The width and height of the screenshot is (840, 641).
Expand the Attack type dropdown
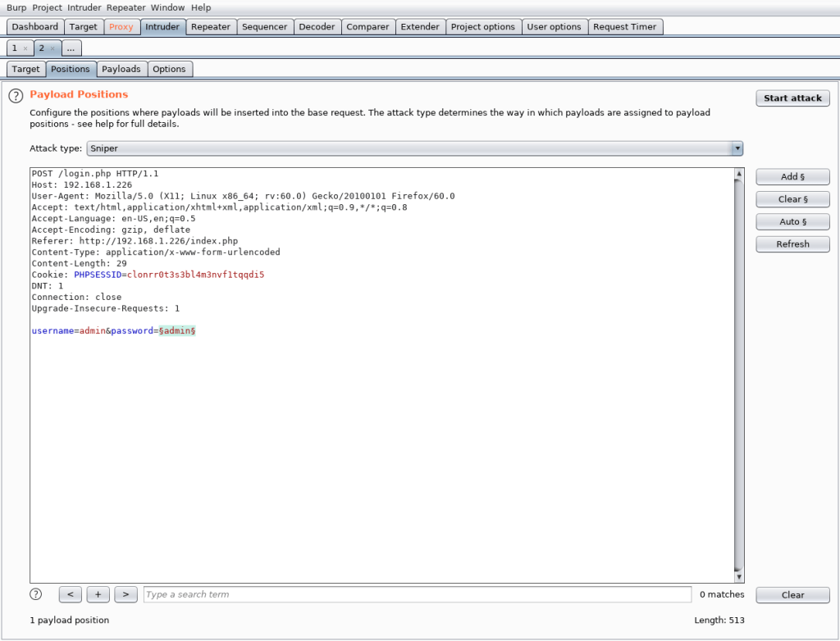click(737, 148)
